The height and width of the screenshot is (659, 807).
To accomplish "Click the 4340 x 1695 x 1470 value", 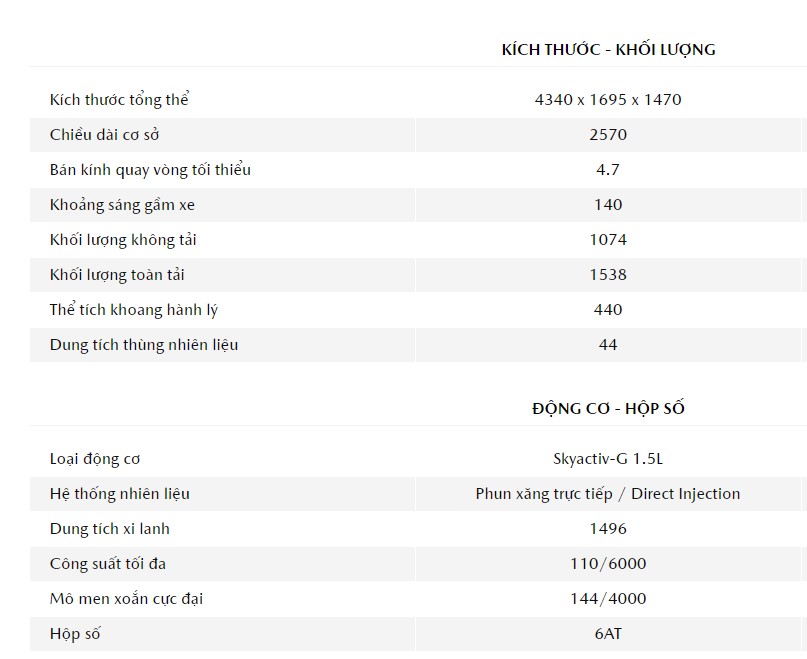I will [608, 99].
